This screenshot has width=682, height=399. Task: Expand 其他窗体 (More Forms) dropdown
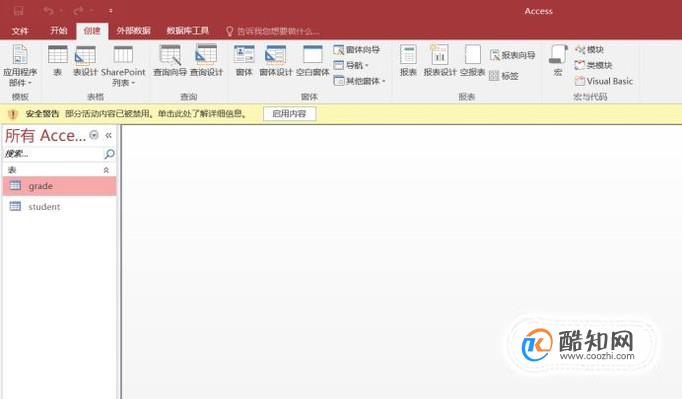point(360,80)
